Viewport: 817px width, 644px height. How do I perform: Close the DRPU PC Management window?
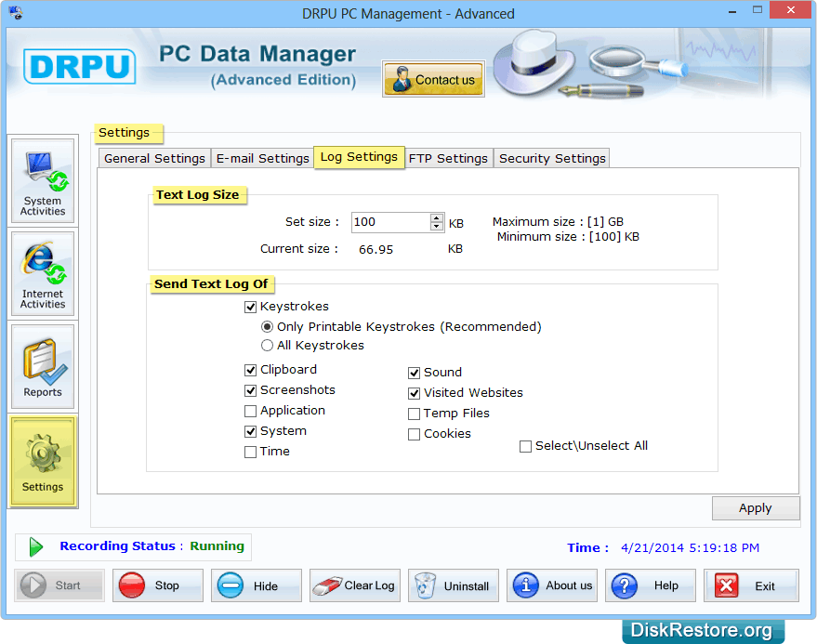[790, 10]
